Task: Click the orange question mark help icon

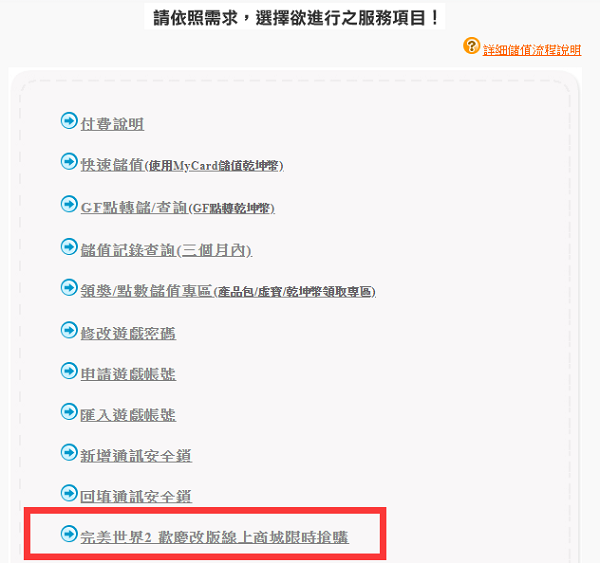Action: (x=471, y=46)
